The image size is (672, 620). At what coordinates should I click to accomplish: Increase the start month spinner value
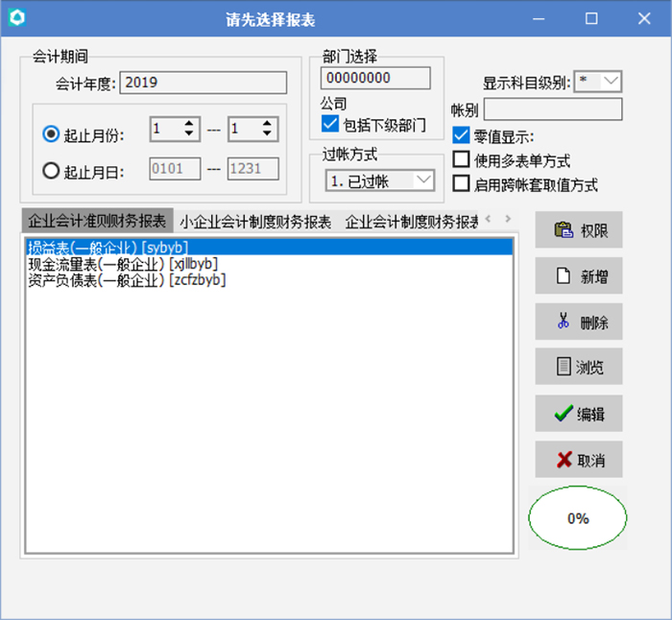[x=189, y=123]
